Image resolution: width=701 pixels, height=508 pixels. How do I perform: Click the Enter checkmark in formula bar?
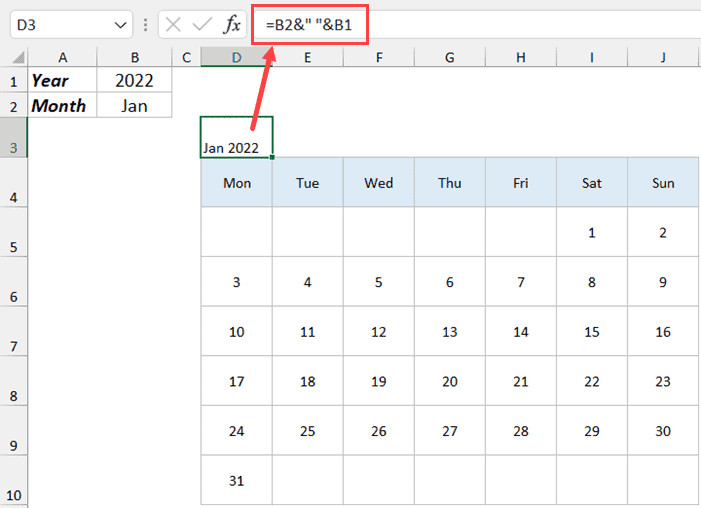click(x=203, y=23)
